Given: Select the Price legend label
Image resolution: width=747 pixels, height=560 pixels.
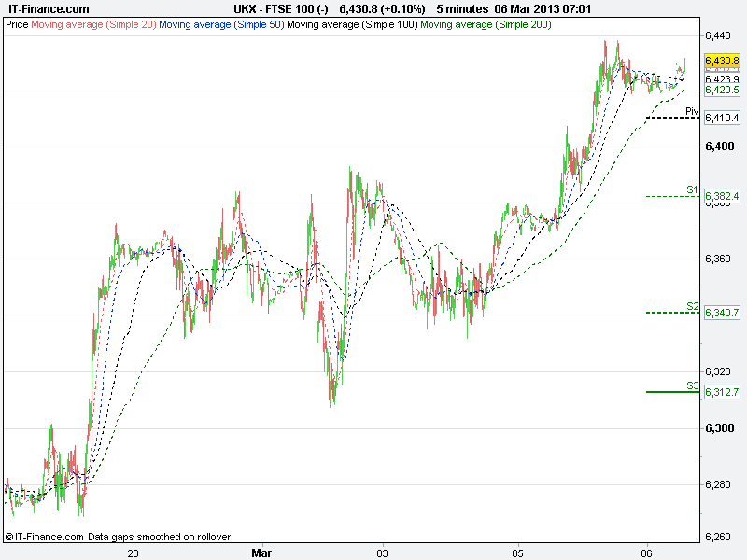Looking at the screenshot, I should pos(17,24).
